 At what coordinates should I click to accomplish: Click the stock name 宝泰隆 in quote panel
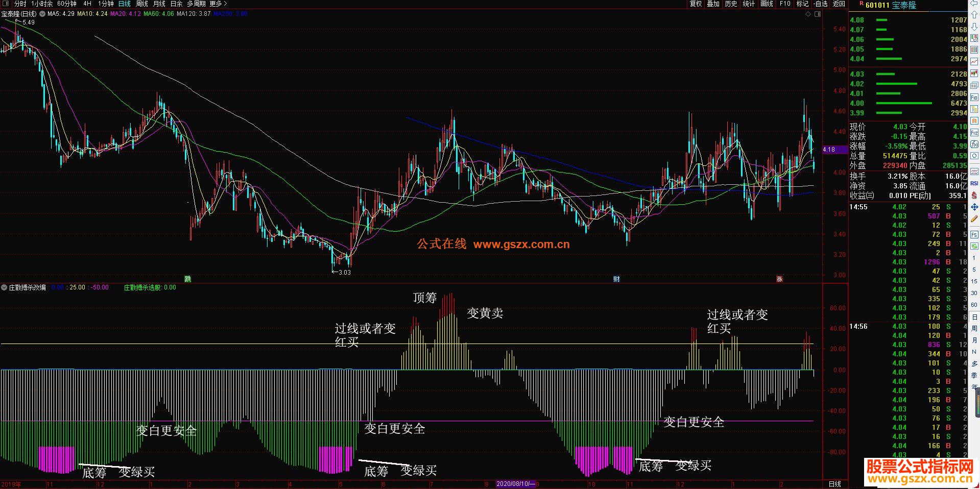(x=904, y=5)
